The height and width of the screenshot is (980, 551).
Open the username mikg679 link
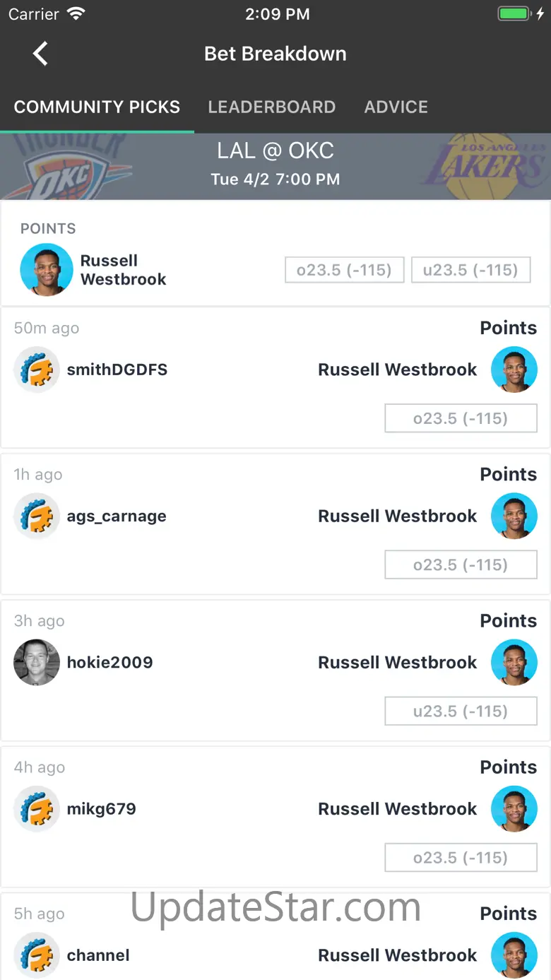pos(101,808)
